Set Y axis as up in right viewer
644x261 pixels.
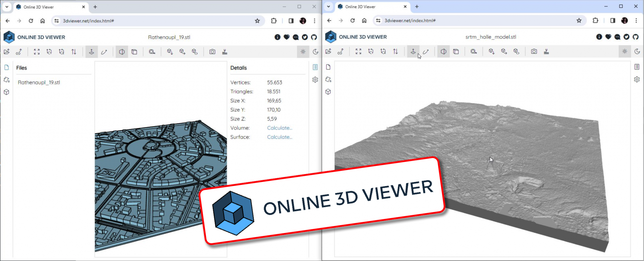pyautogui.click(x=371, y=51)
